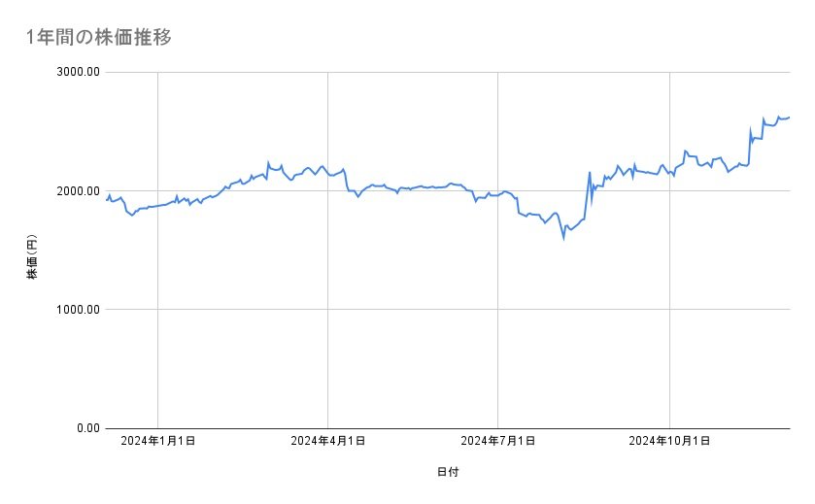
Task: Click where the 1000.00 and 2024年10月1日 gridlines cross
Action: coord(669,310)
